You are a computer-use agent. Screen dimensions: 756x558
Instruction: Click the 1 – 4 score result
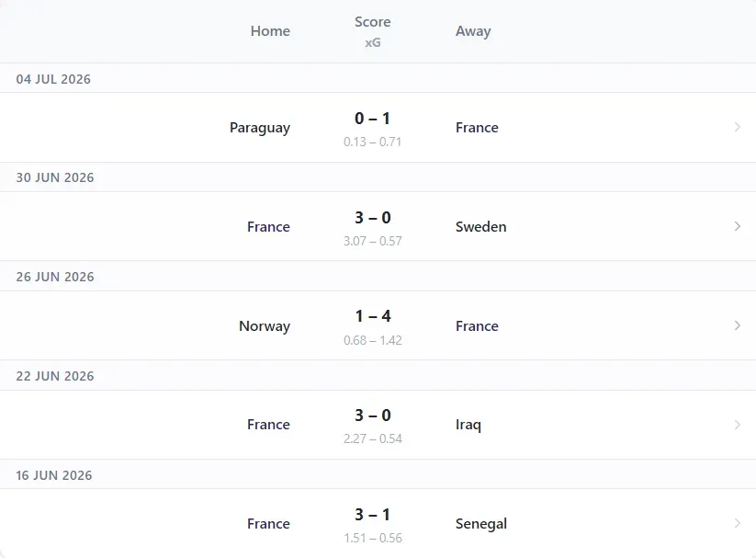click(x=372, y=316)
